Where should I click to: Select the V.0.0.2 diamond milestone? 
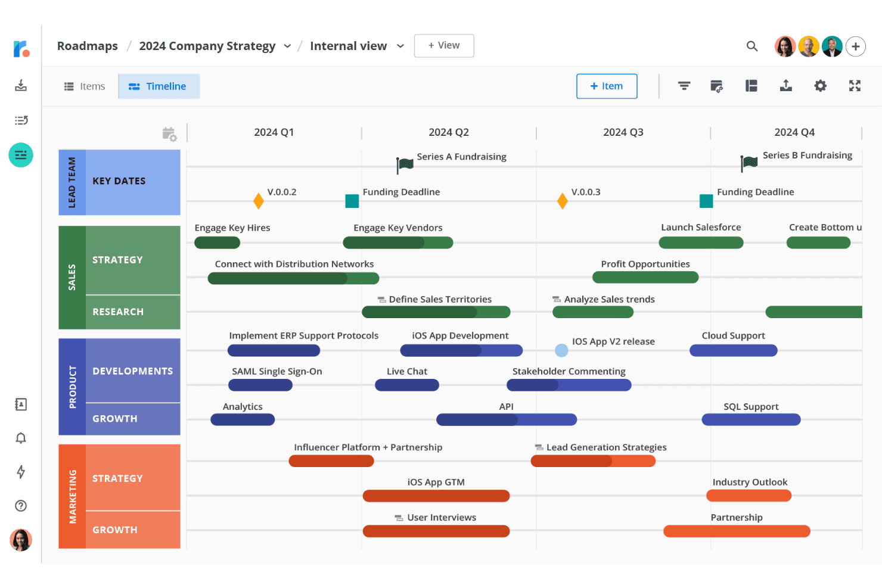pos(259,201)
